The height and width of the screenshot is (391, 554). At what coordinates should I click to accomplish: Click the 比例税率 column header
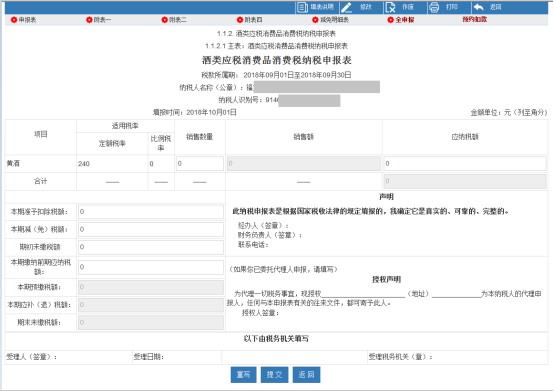pyautogui.click(x=161, y=143)
